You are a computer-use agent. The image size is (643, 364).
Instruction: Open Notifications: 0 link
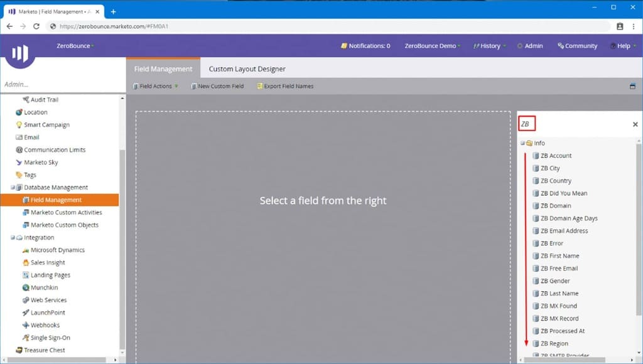click(366, 46)
